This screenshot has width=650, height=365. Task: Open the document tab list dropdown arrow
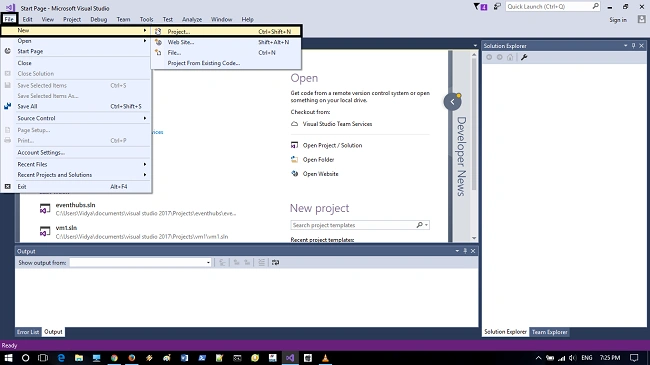[x=475, y=46]
